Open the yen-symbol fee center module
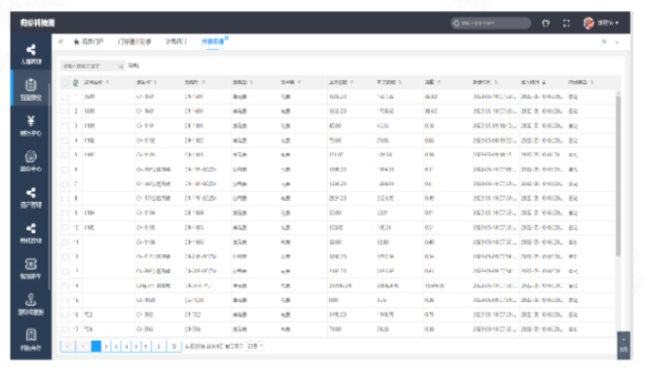Screen dimensions: 645x372 (x=31, y=125)
